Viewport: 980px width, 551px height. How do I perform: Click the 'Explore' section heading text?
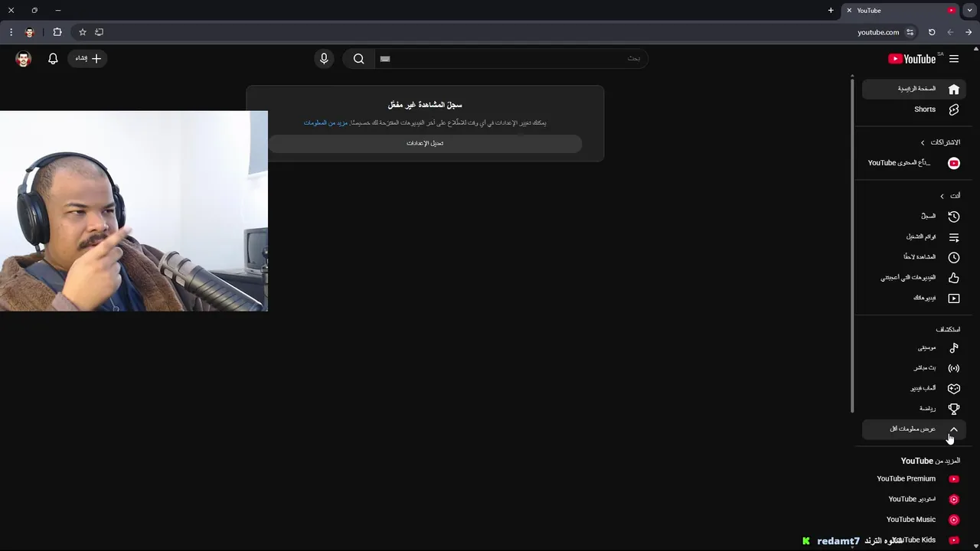point(948,330)
